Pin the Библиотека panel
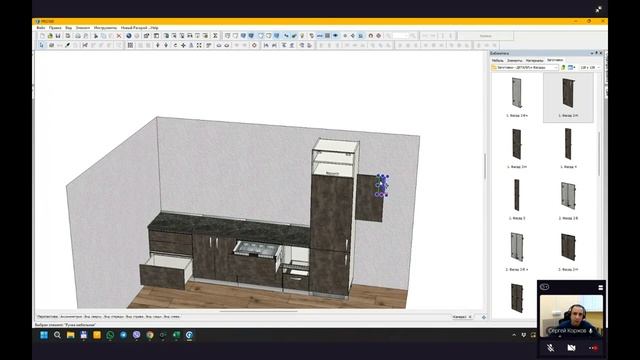 point(596,53)
